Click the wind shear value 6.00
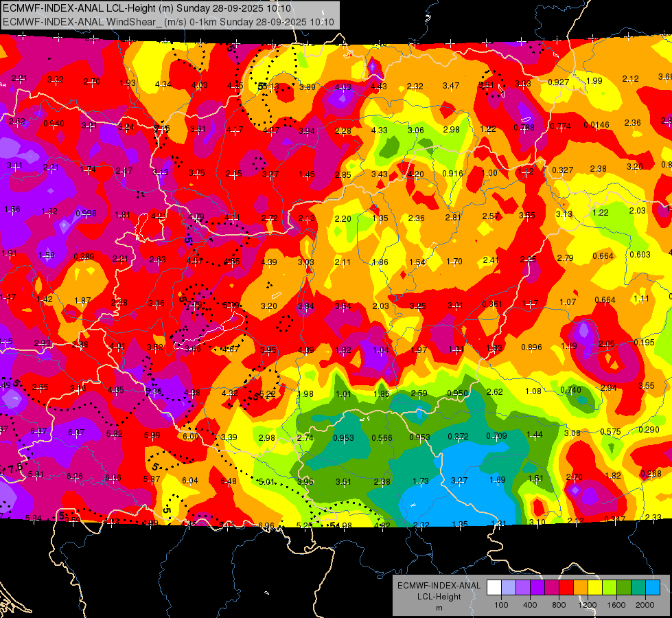The image size is (672, 618). coord(190,436)
